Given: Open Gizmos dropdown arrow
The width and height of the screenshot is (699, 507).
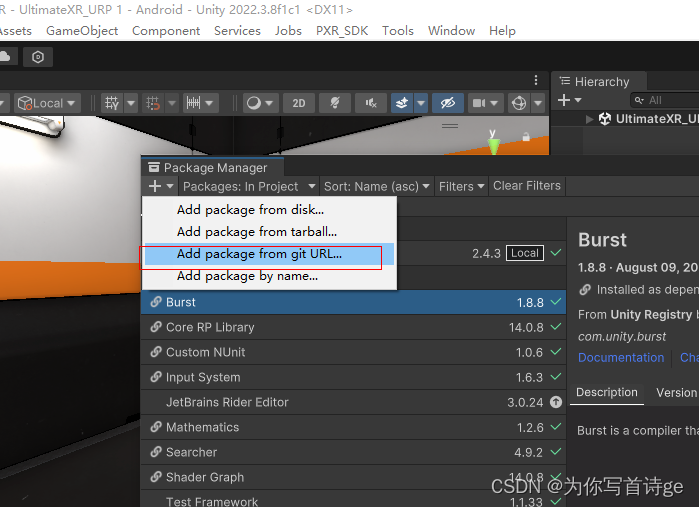Looking at the screenshot, I should click(x=538, y=103).
